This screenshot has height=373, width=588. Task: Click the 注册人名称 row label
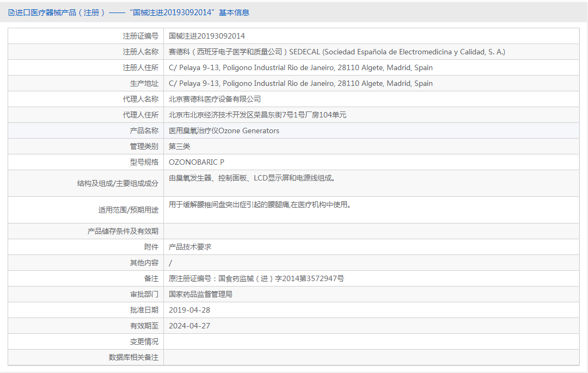pos(140,52)
